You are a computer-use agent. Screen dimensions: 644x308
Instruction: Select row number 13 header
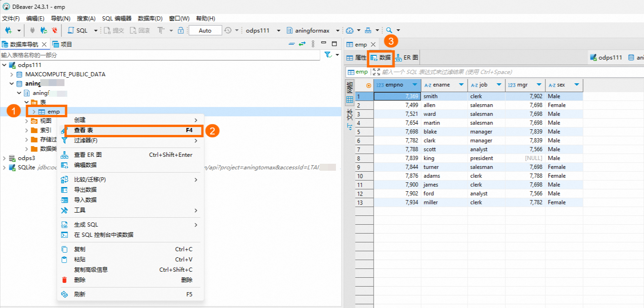pos(364,202)
